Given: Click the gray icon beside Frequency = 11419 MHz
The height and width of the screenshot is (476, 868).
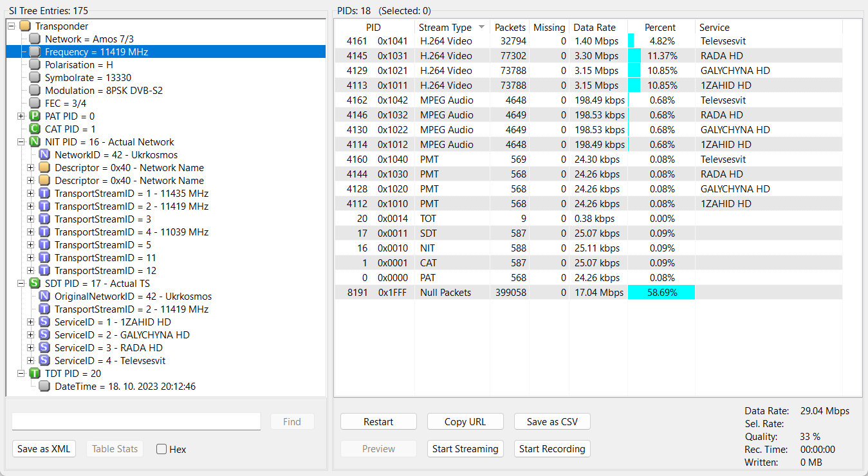Looking at the screenshot, I should pyautogui.click(x=35, y=52).
